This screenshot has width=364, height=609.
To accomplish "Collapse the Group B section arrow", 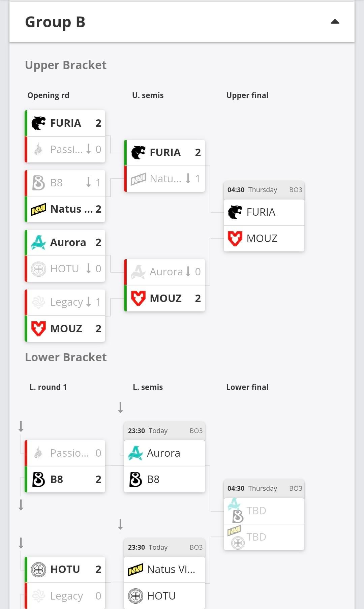I will 335,22.
